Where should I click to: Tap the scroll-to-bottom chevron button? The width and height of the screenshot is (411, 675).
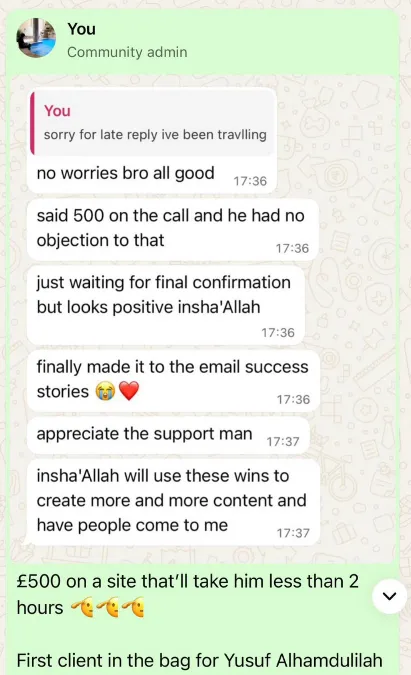(389, 596)
